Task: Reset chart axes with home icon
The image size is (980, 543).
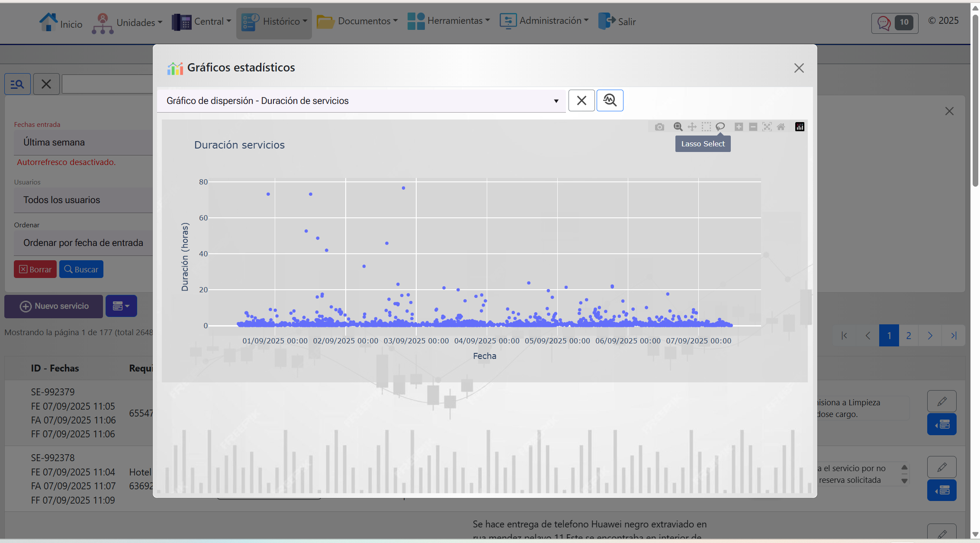Action: (x=781, y=127)
